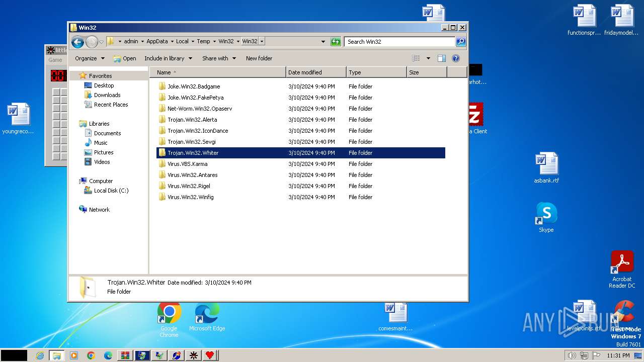644x362 pixels.
Task: Select fridaymodel document on the desktop
Action: (x=621, y=20)
